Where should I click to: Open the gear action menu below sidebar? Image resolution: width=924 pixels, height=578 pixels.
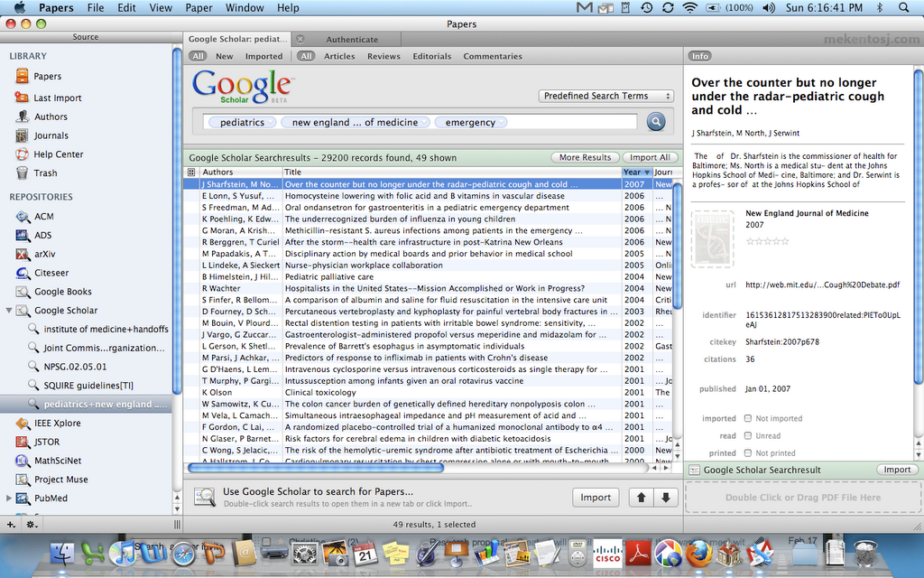[32, 525]
